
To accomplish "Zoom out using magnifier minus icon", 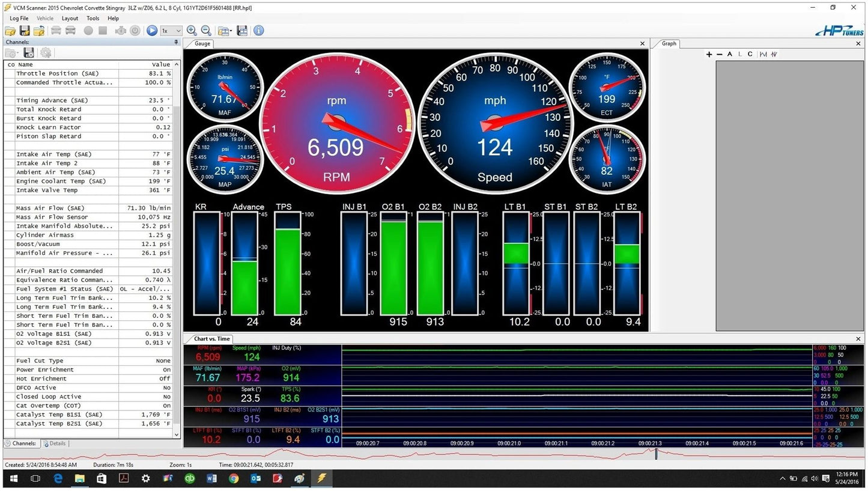I will (x=206, y=30).
